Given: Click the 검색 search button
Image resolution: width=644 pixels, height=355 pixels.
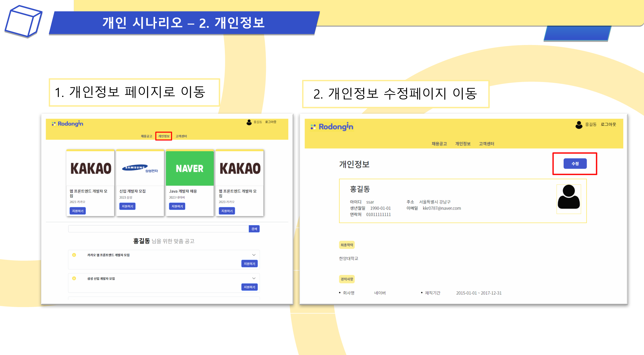Looking at the screenshot, I should 254,228.
